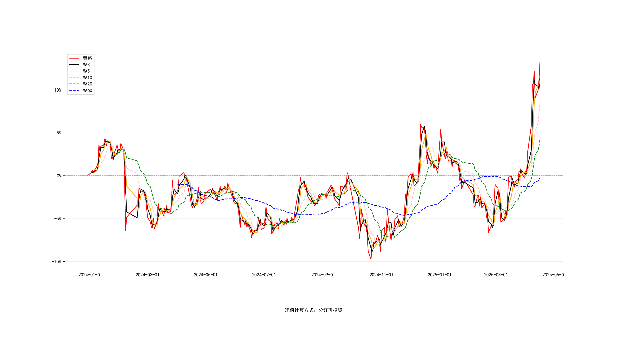618x364 pixels.
Task: Click the 0% y-axis tick label
Action: pyautogui.click(x=59, y=176)
